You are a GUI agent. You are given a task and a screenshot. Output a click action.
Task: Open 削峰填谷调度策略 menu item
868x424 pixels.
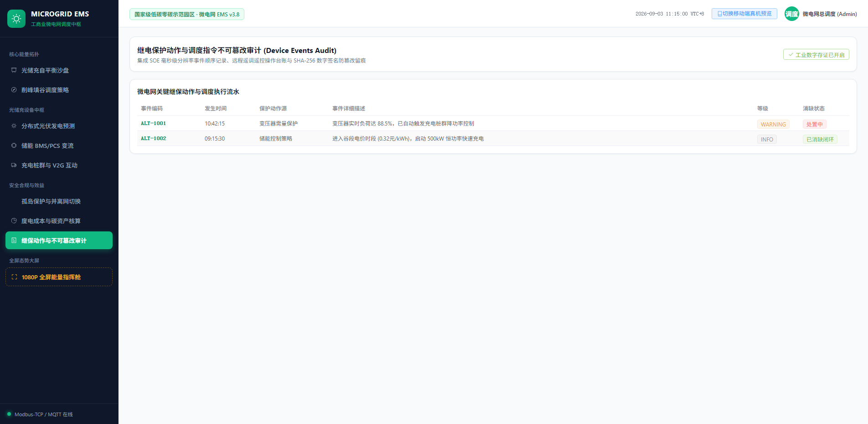click(59, 90)
